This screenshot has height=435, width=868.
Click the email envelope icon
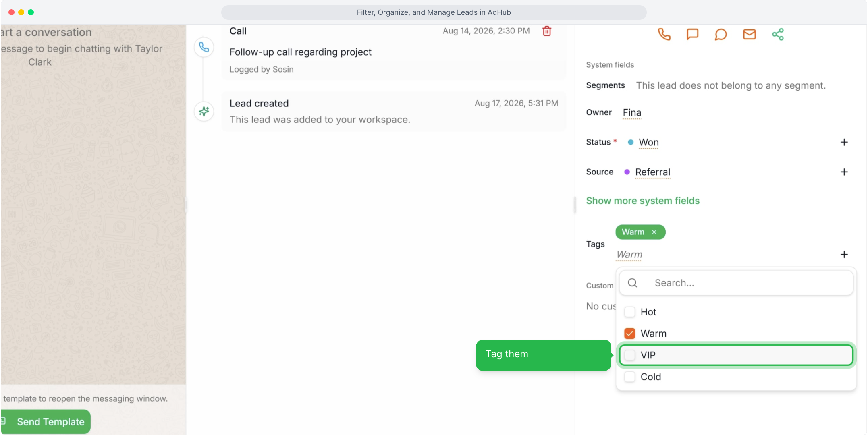[750, 34]
